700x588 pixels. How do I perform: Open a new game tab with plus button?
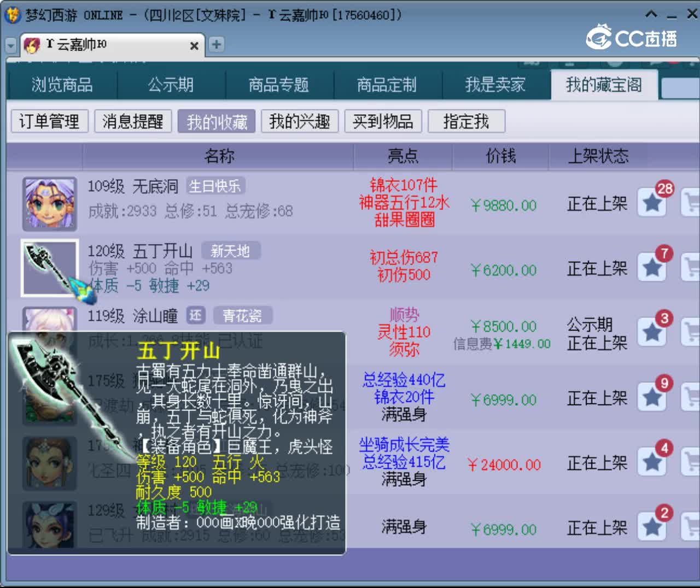(x=217, y=44)
